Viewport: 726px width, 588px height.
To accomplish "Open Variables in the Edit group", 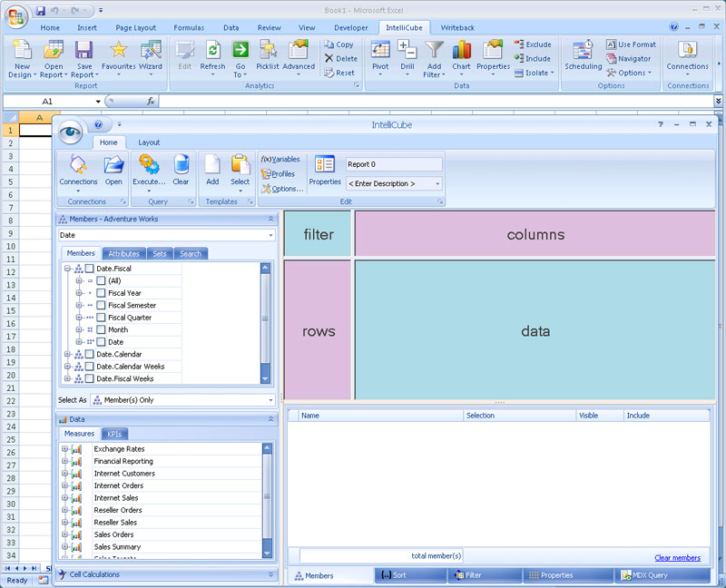I will coord(280,160).
